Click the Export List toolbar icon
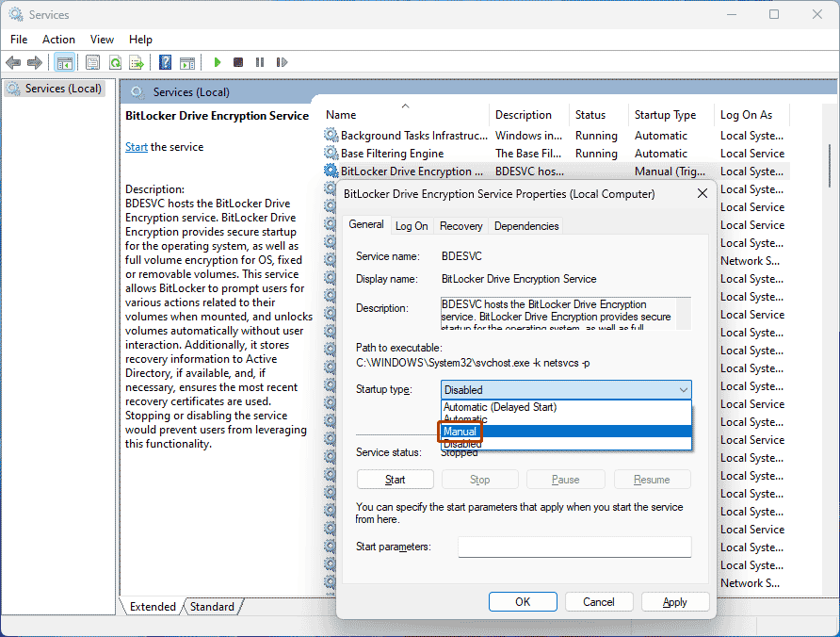The image size is (840, 637). tap(138, 62)
